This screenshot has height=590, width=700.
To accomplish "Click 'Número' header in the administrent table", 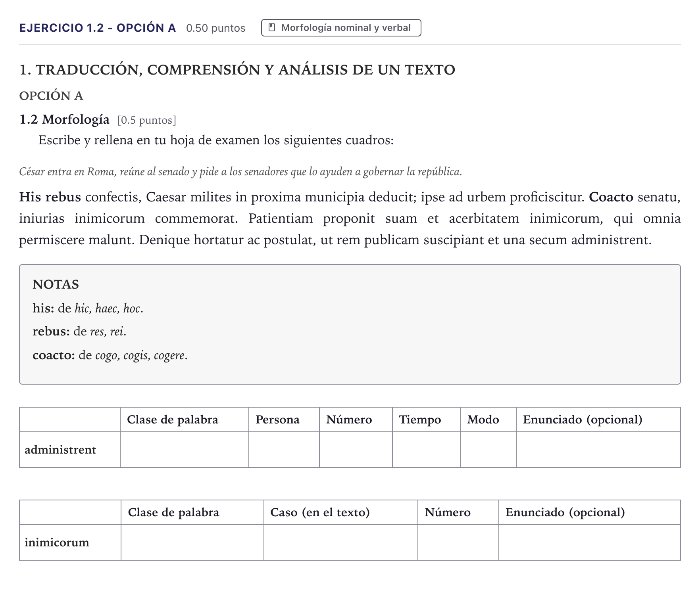I will pyautogui.click(x=356, y=420).
